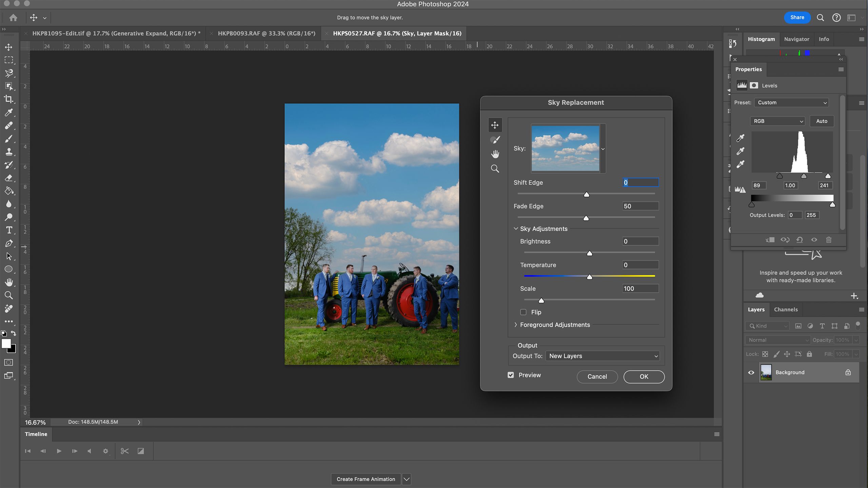Toggle Background layer visibility eye icon
The image size is (868, 488).
(751, 372)
